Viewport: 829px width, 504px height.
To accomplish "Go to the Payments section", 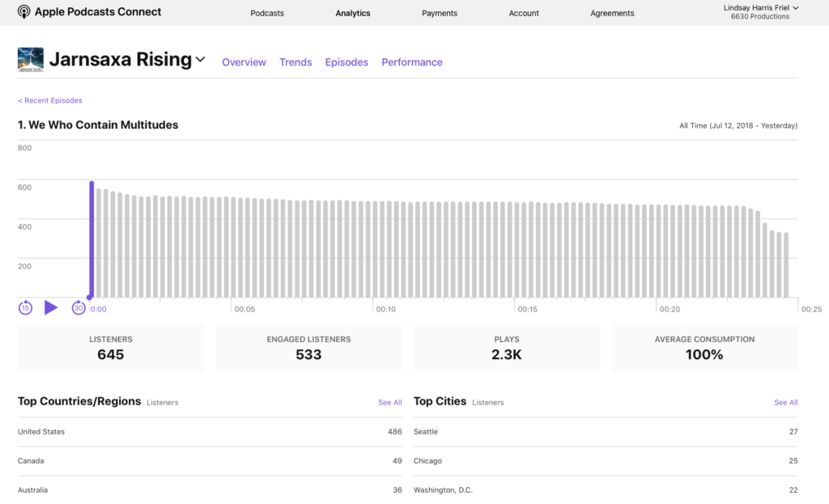I will (440, 13).
